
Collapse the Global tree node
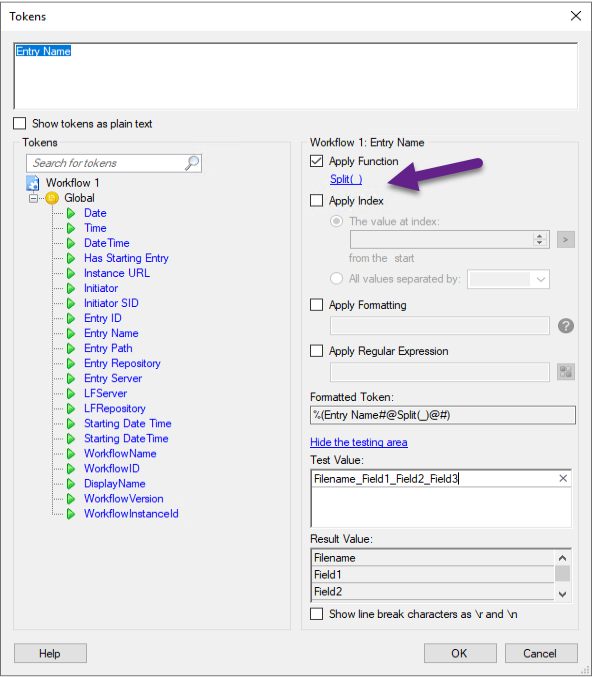point(33,199)
